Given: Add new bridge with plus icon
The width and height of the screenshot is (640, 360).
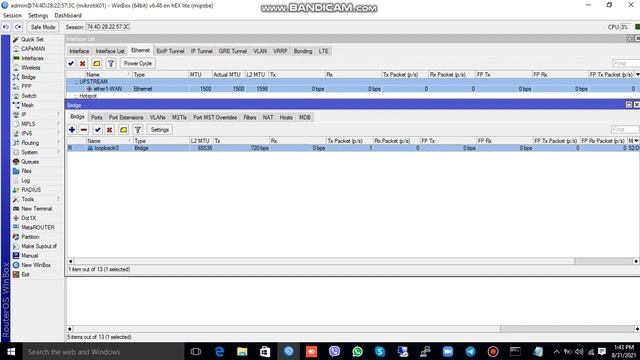Looking at the screenshot, I should (72, 129).
